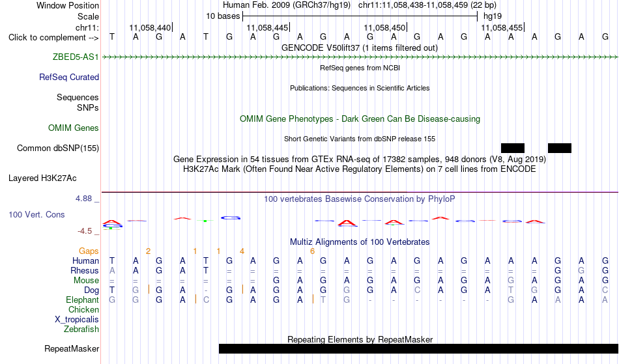Select the black RepeatMasker repeat element bar
The width and height of the screenshot is (619, 364).
click(x=418, y=348)
